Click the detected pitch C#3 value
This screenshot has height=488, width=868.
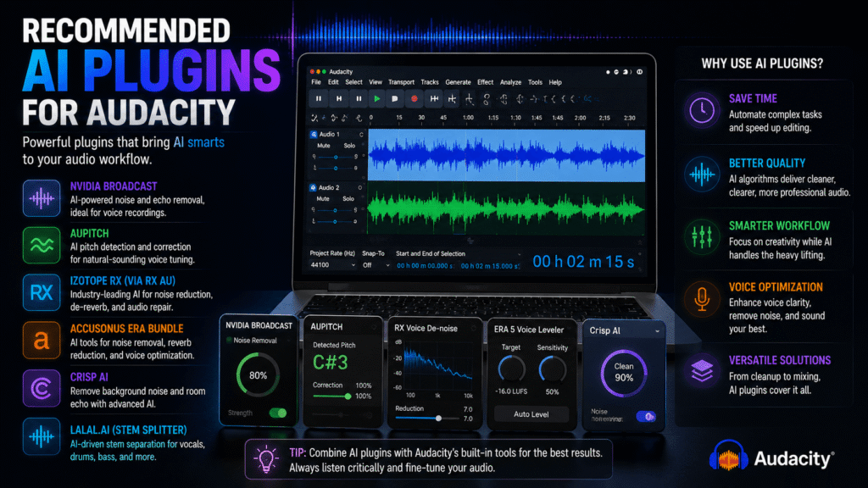click(x=330, y=363)
